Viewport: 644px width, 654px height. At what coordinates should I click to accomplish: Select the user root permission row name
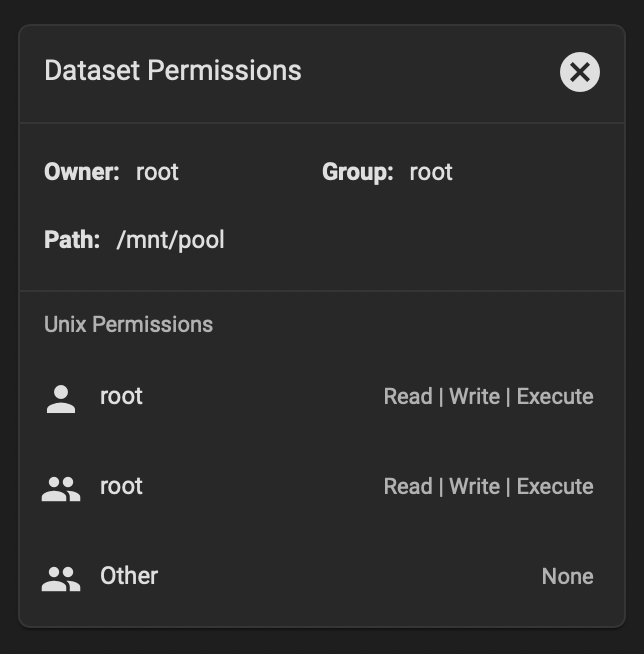point(121,396)
